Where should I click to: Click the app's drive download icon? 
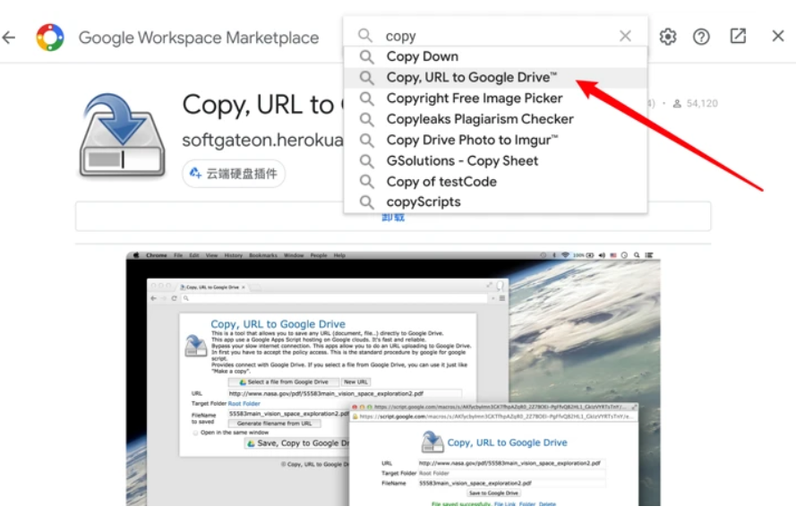click(x=122, y=135)
